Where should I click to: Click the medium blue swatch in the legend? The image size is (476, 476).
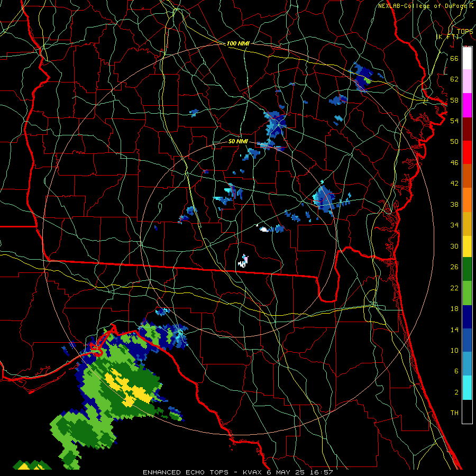[x=467, y=340]
